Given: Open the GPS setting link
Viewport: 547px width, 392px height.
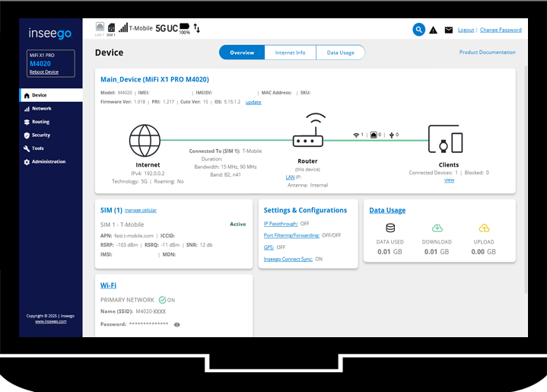Looking at the screenshot, I should (269, 247).
